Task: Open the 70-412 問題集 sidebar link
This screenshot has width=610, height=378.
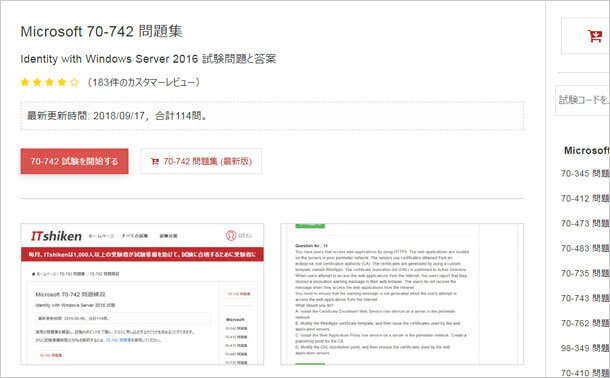Action: [585, 198]
